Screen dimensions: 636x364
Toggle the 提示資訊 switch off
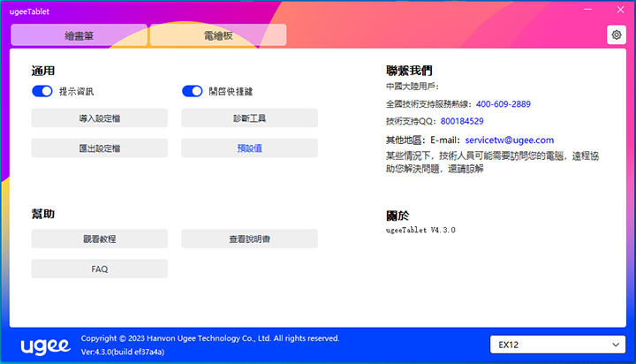(42, 91)
